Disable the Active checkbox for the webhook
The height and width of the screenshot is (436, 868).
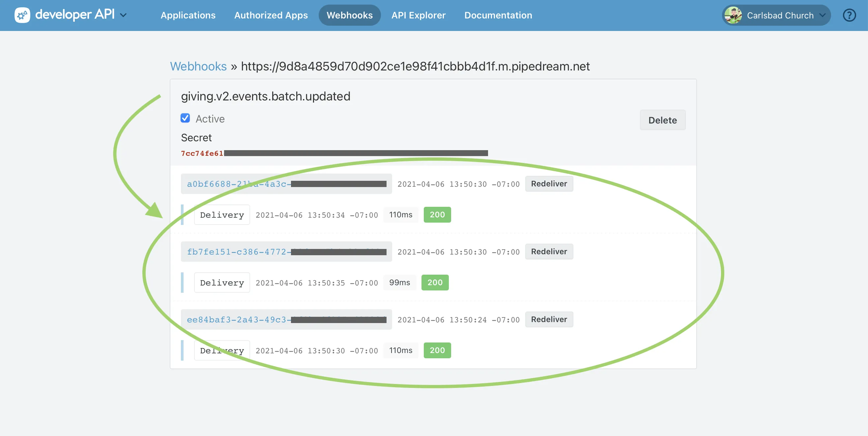tap(185, 118)
